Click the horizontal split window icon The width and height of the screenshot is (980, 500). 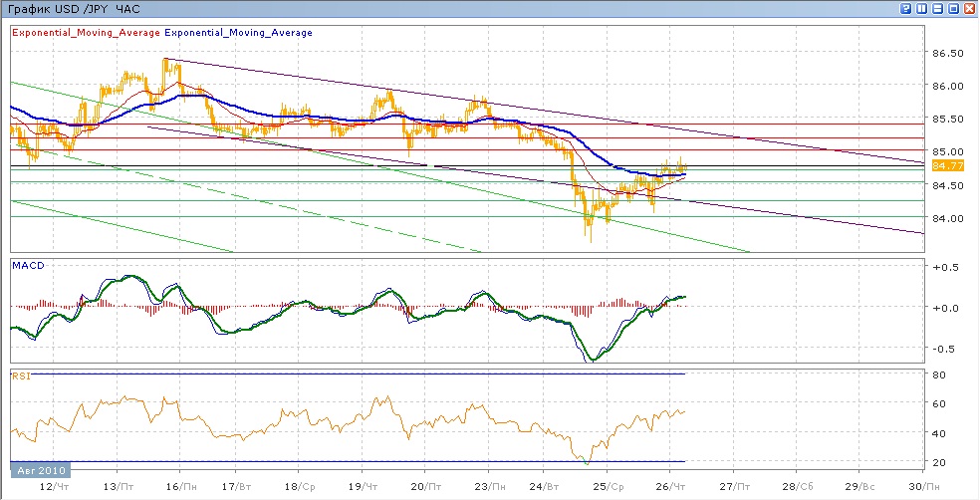937,8
